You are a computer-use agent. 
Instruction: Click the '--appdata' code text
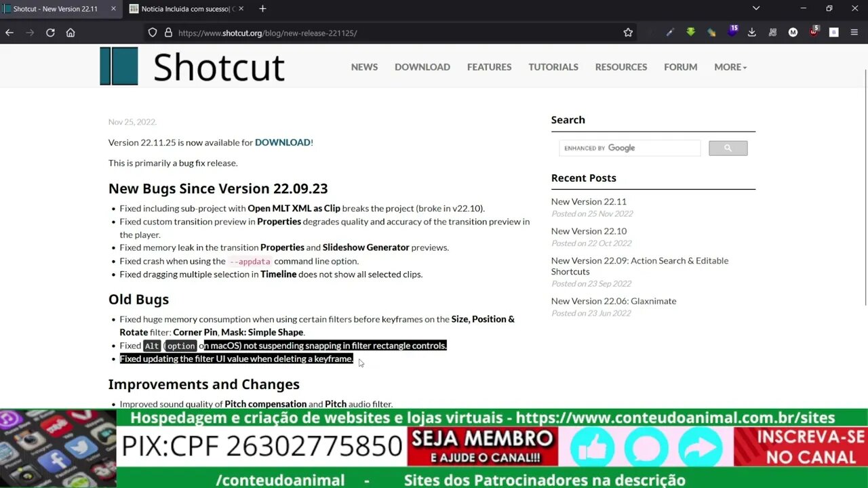250,262
